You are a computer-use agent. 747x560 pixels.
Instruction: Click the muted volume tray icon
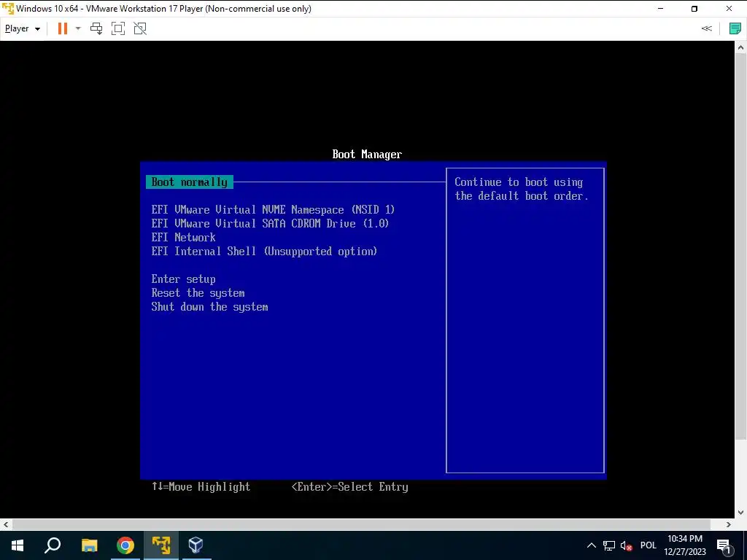click(x=627, y=545)
